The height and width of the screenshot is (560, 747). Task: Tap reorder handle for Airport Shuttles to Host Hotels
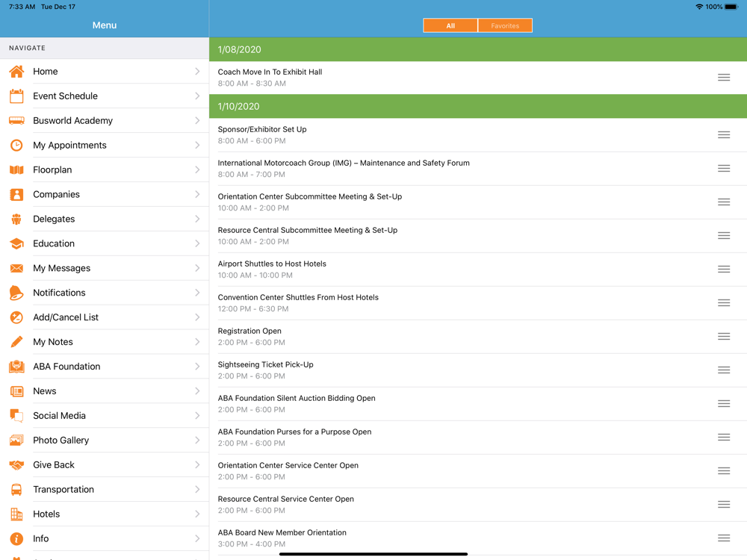[x=724, y=270]
